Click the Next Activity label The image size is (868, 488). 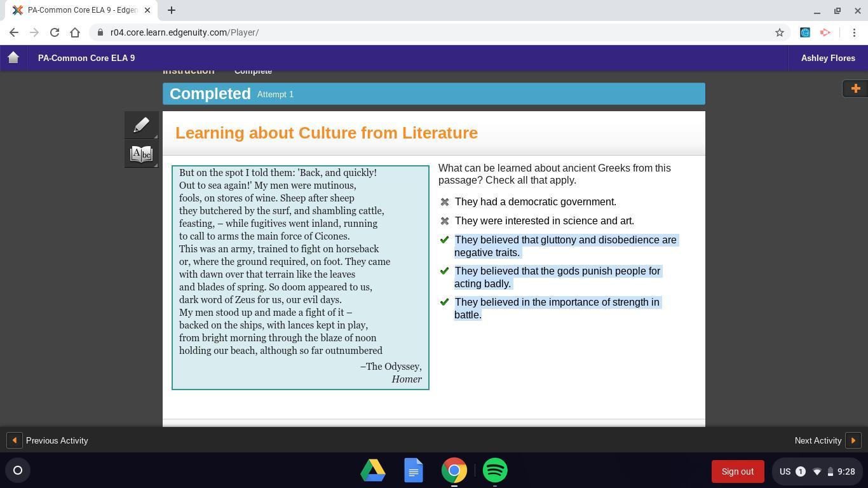[x=818, y=440]
